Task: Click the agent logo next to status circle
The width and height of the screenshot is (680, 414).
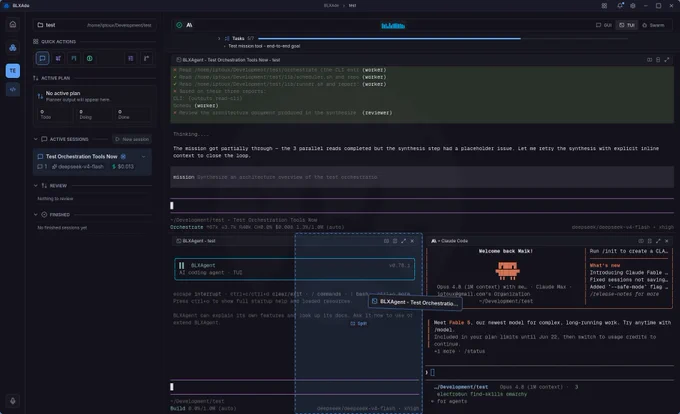Action: 190,25
